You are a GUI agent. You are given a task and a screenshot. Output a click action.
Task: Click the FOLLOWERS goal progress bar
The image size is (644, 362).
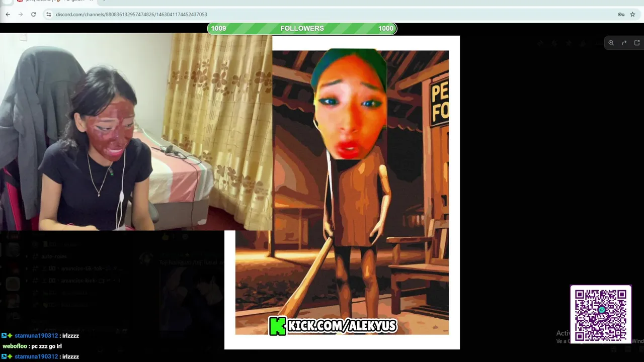(302, 29)
